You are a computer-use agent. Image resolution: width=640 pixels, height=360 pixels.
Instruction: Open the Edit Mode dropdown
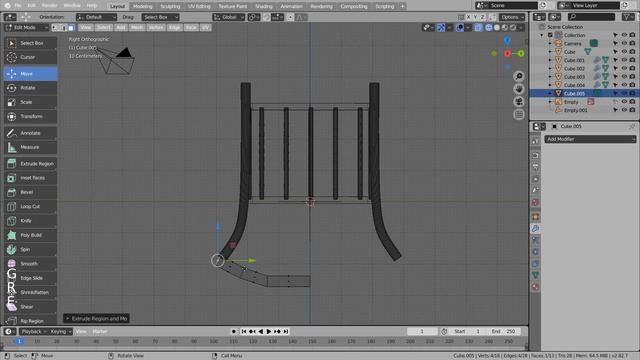(27, 27)
